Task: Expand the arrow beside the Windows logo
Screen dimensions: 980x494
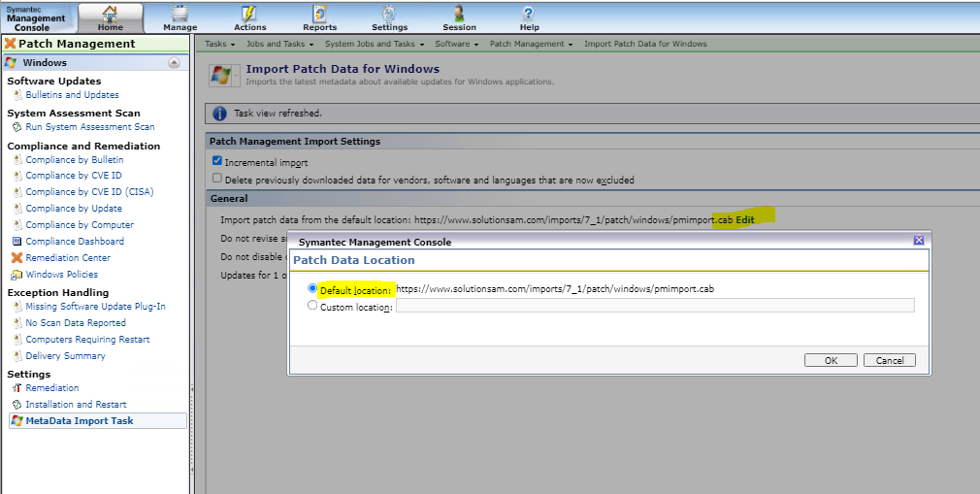Action: click(x=236, y=75)
